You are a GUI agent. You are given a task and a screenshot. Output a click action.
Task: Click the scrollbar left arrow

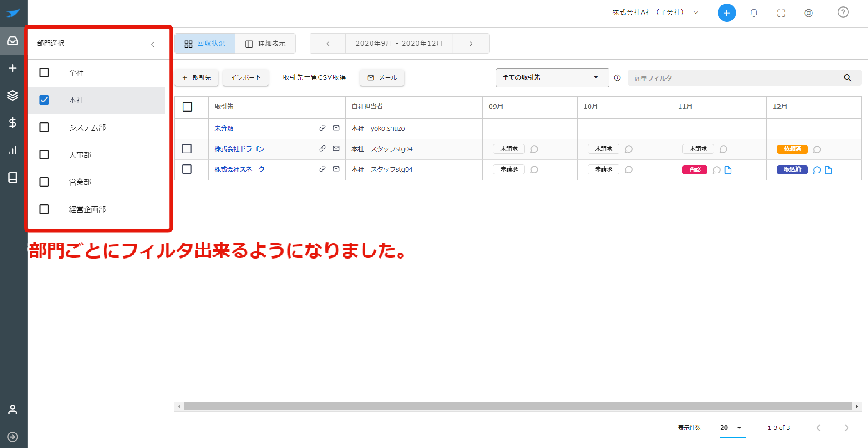click(179, 407)
